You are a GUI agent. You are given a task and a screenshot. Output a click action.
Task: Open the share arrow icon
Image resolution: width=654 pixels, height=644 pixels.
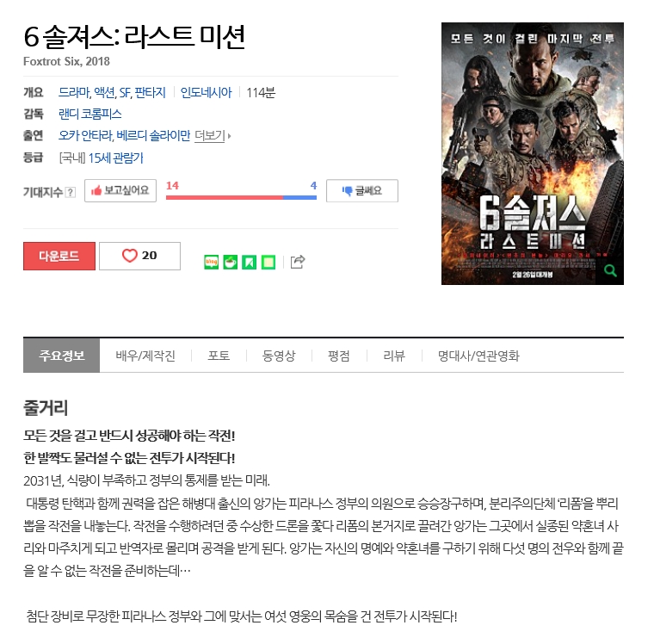[x=298, y=262]
